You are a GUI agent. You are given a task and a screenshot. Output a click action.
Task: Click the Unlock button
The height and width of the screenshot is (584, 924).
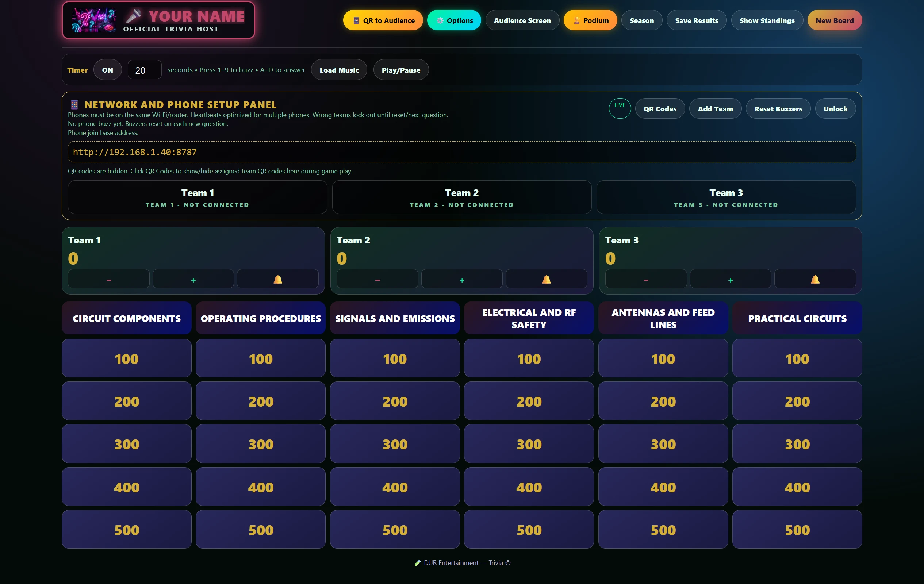835,109
